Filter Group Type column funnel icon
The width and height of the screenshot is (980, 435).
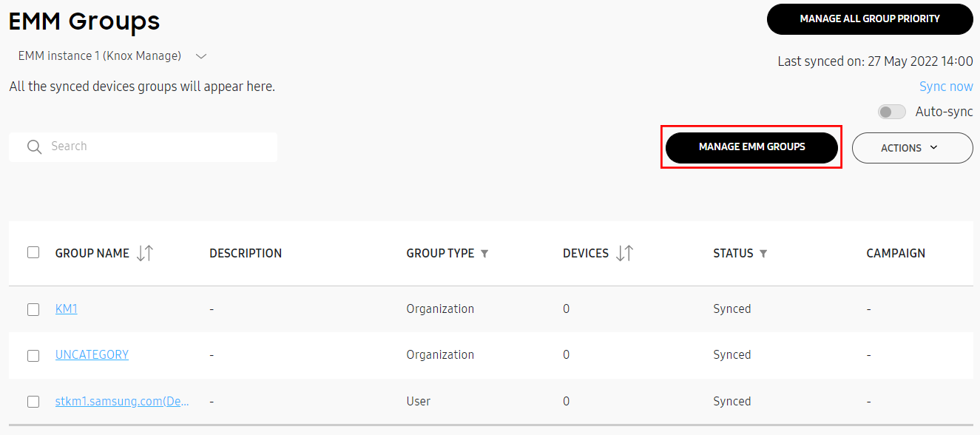[x=484, y=254]
